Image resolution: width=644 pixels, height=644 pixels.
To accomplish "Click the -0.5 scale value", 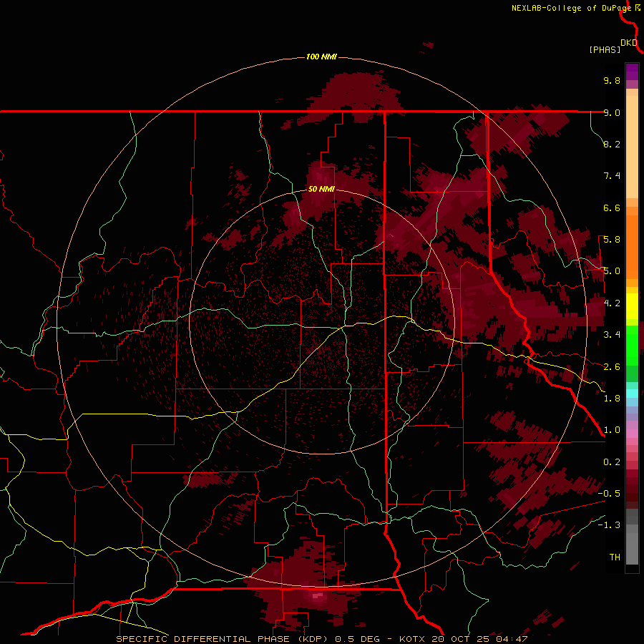I will (609, 494).
